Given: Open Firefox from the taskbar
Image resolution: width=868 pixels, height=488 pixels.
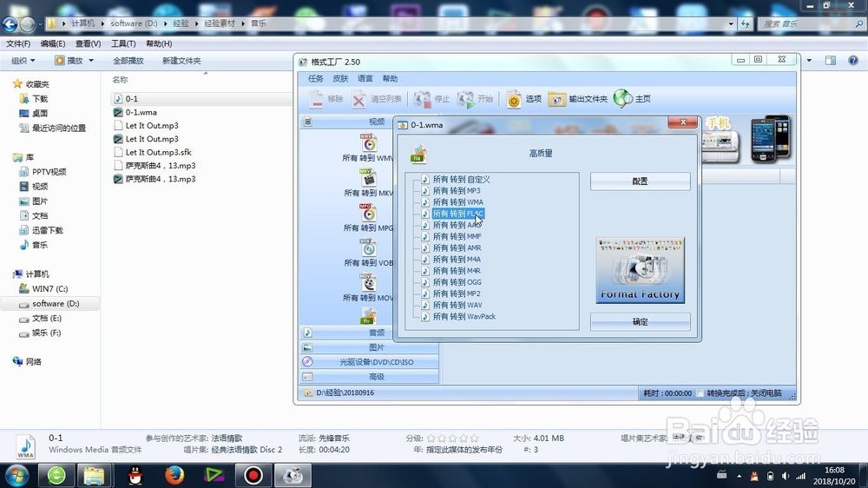Looking at the screenshot, I should click(x=174, y=475).
